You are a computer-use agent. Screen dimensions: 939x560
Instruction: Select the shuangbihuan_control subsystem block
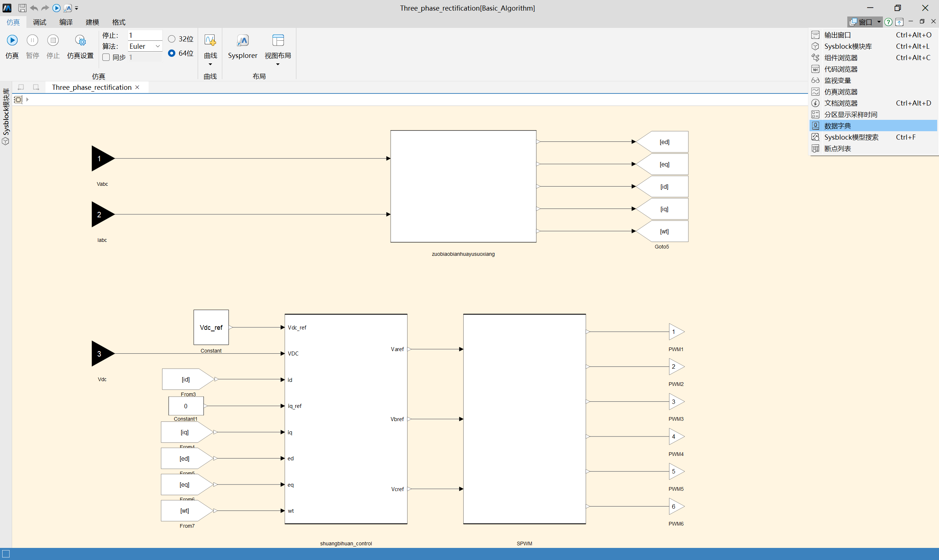tap(346, 419)
